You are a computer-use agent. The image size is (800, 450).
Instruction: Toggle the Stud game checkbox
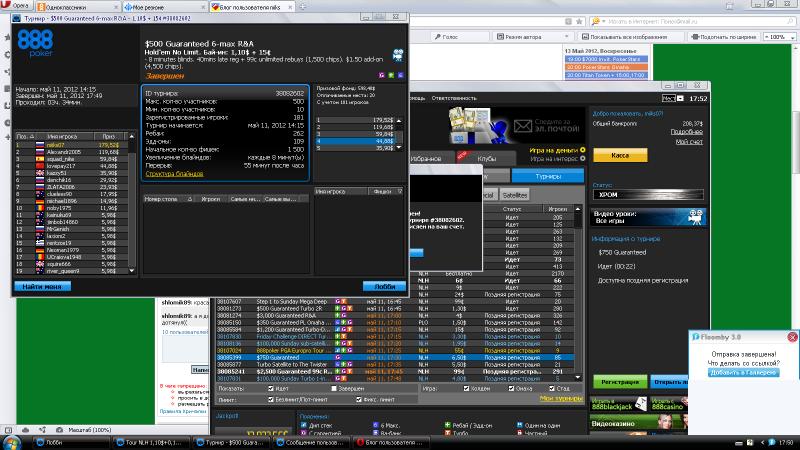552,389
